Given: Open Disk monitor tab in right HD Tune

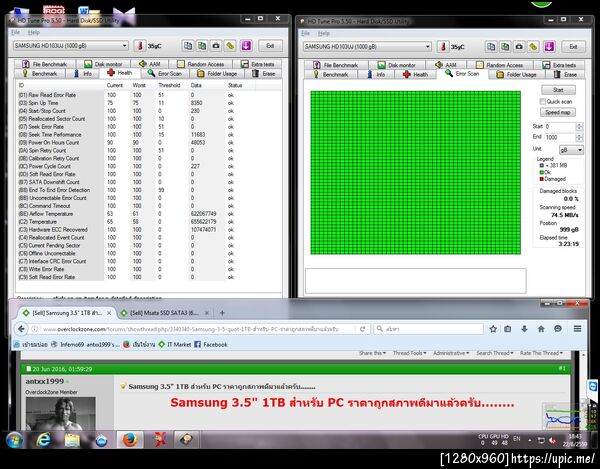Looking at the screenshot, I should (x=396, y=65).
